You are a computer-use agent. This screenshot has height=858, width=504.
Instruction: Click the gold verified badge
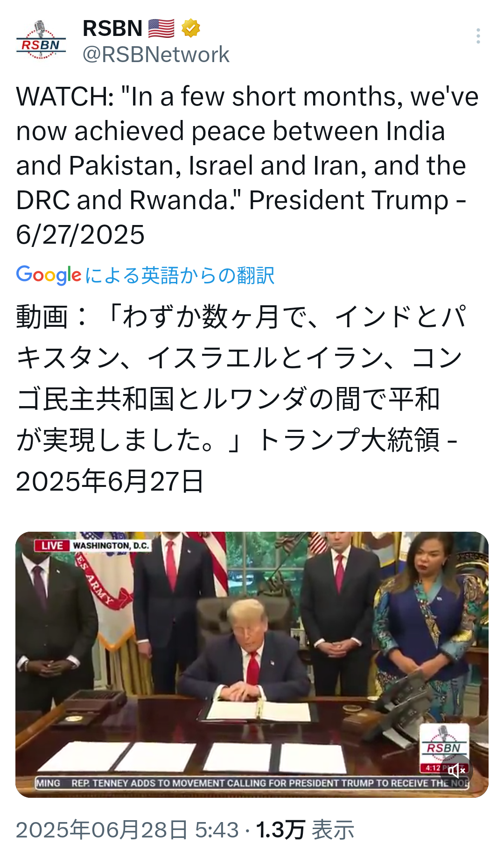[190, 28]
